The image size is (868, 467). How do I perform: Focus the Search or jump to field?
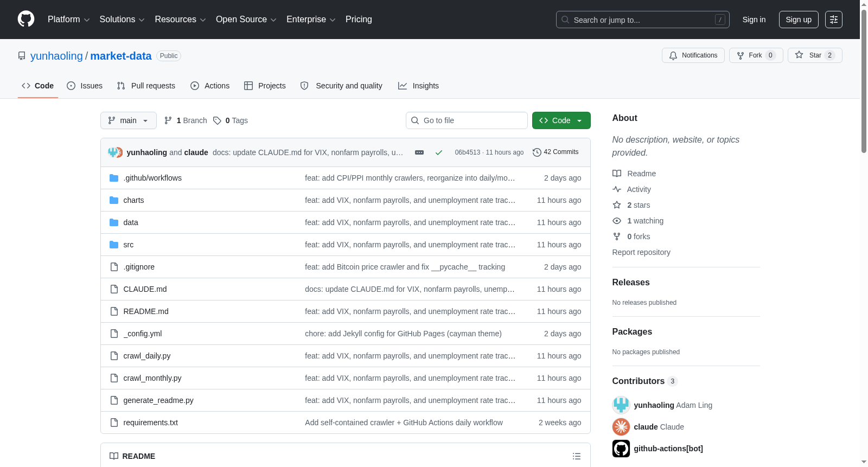pos(643,20)
